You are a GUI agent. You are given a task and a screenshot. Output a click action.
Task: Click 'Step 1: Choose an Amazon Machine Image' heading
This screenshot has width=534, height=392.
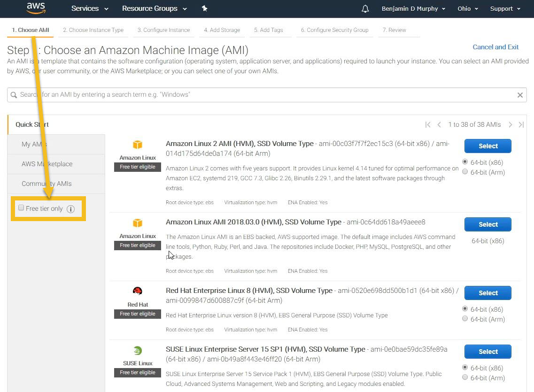[x=128, y=50]
